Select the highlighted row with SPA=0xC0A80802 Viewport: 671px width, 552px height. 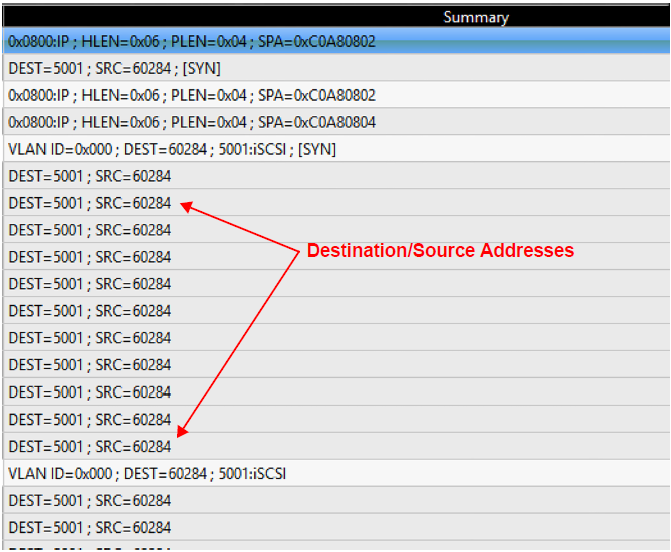(336, 41)
